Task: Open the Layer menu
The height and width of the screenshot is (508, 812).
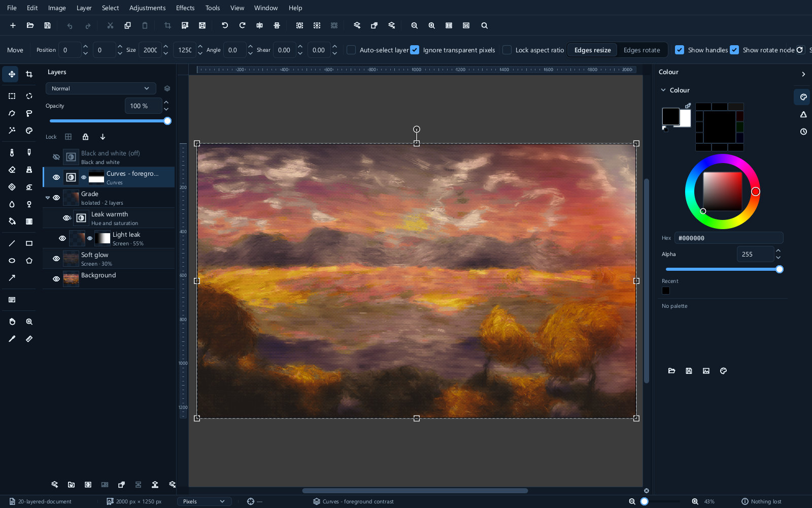Action: click(84, 8)
